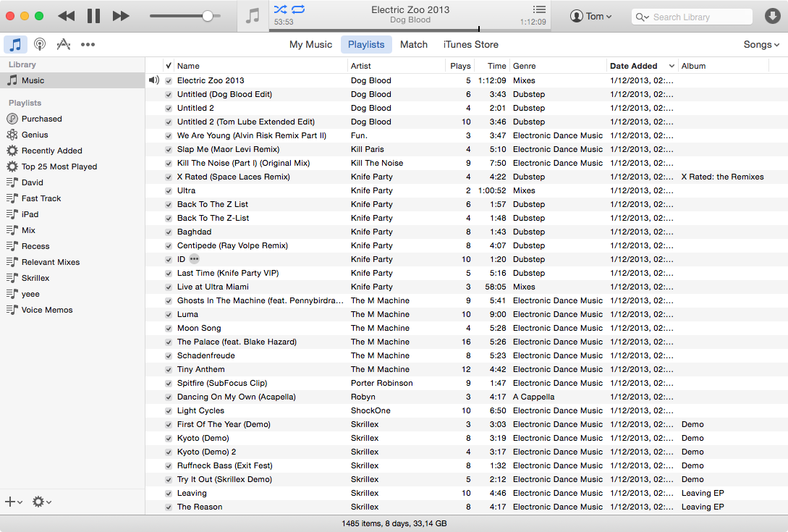Open the search magnifier options arrow
The height and width of the screenshot is (532, 788).
(x=643, y=17)
